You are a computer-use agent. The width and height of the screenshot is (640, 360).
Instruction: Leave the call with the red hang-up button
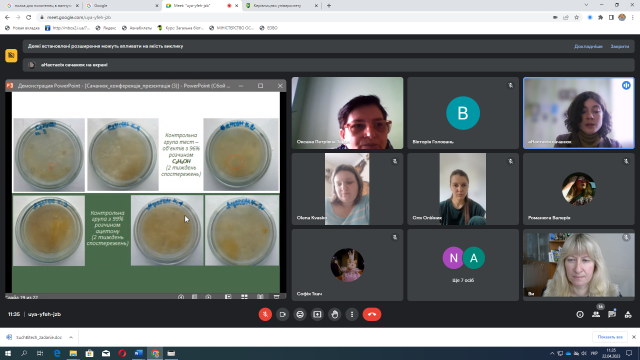(372, 314)
